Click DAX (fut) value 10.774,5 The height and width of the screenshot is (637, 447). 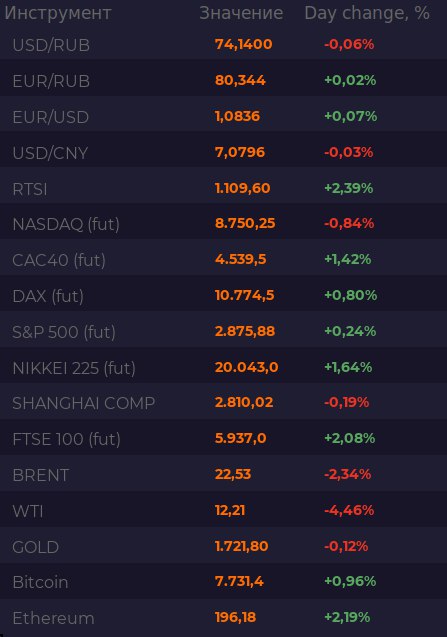click(244, 295)
